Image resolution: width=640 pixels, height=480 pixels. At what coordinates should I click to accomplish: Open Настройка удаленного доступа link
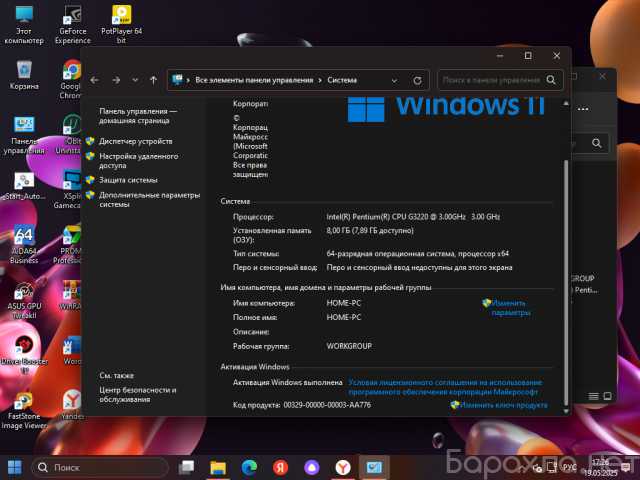pyautogui.click(x=138, y=161)
